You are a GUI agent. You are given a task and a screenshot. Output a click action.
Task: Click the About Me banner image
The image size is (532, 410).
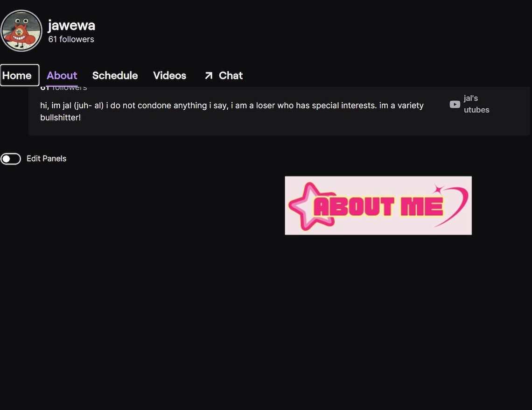coord(378,205)
